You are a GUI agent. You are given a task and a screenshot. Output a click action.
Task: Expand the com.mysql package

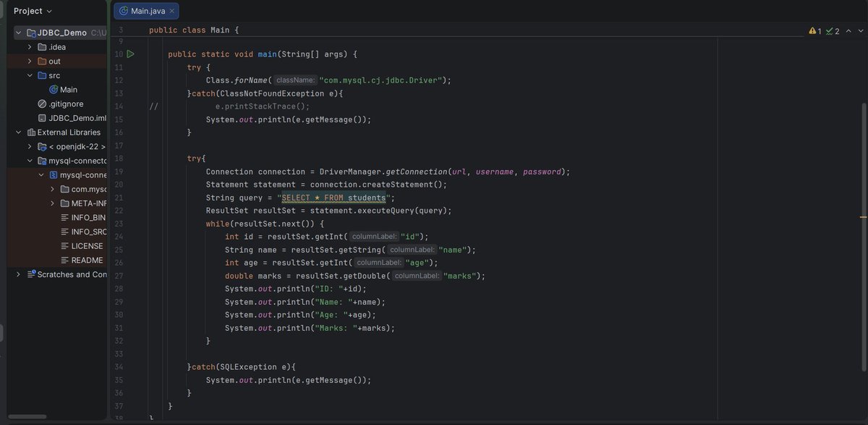[x=53, y=189]
